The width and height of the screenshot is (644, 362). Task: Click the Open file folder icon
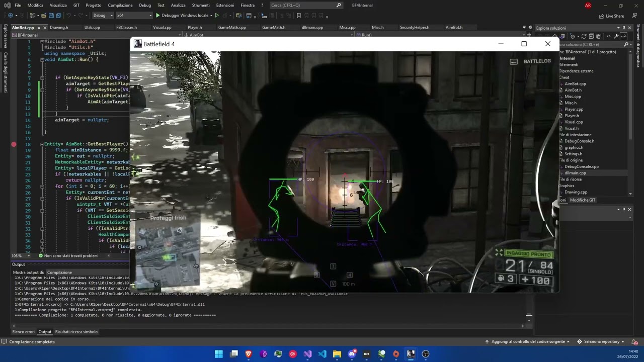(44, 16)
